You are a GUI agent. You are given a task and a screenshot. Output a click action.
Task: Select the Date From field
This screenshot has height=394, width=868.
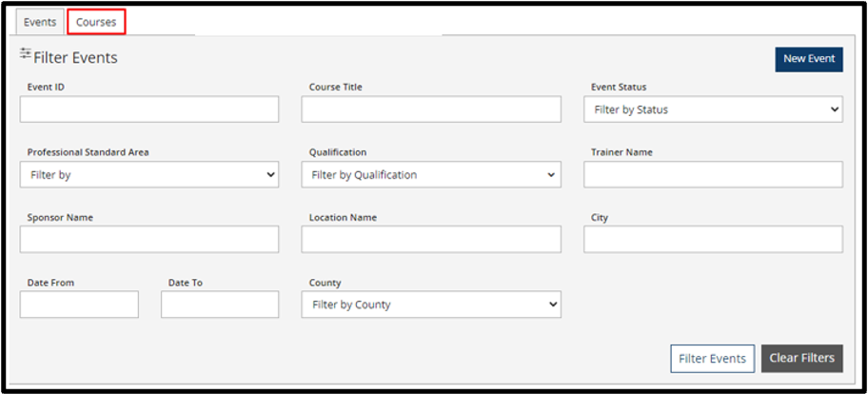[79, 305]
